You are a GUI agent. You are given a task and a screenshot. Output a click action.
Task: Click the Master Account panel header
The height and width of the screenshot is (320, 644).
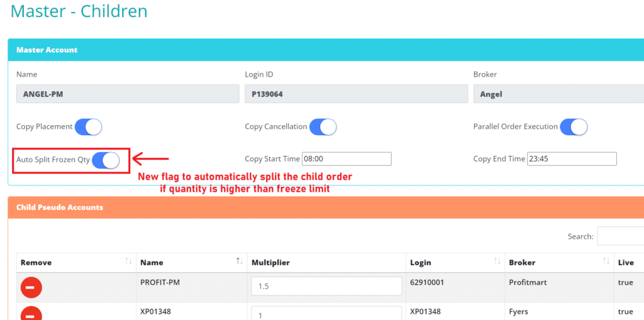(x=326, y=50)
